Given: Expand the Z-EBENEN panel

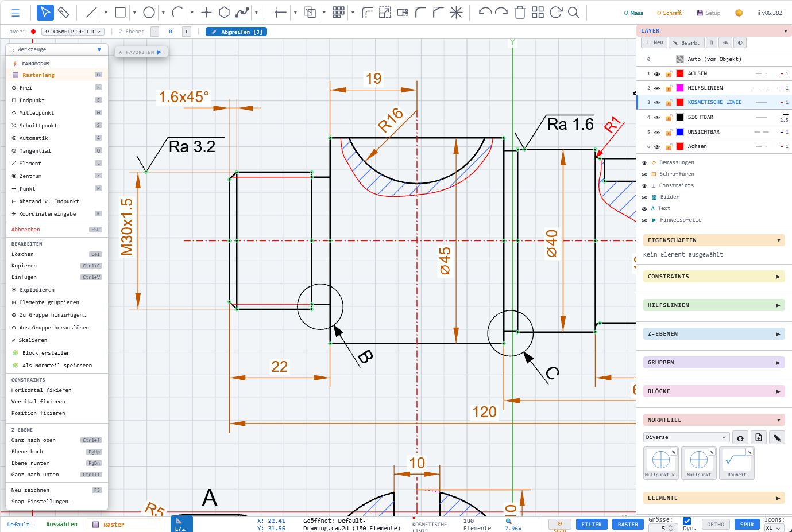Looking at the screenshot, I should (714, 334).
